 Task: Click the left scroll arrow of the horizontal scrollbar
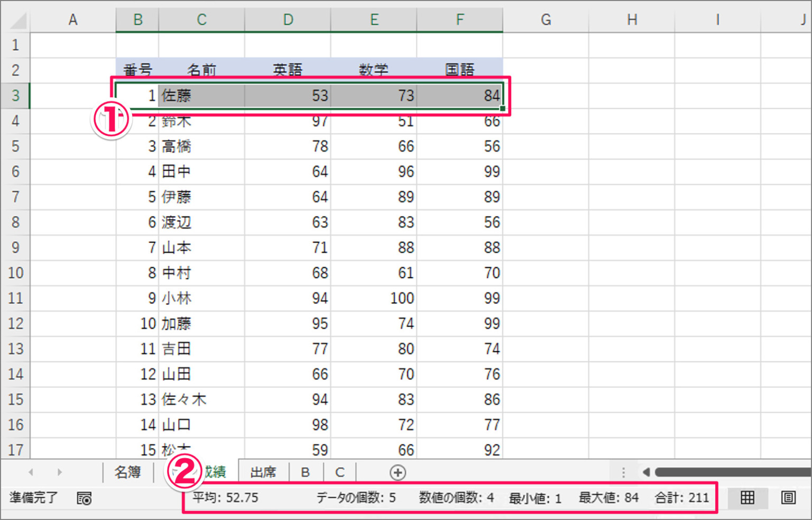click(646, 472)
